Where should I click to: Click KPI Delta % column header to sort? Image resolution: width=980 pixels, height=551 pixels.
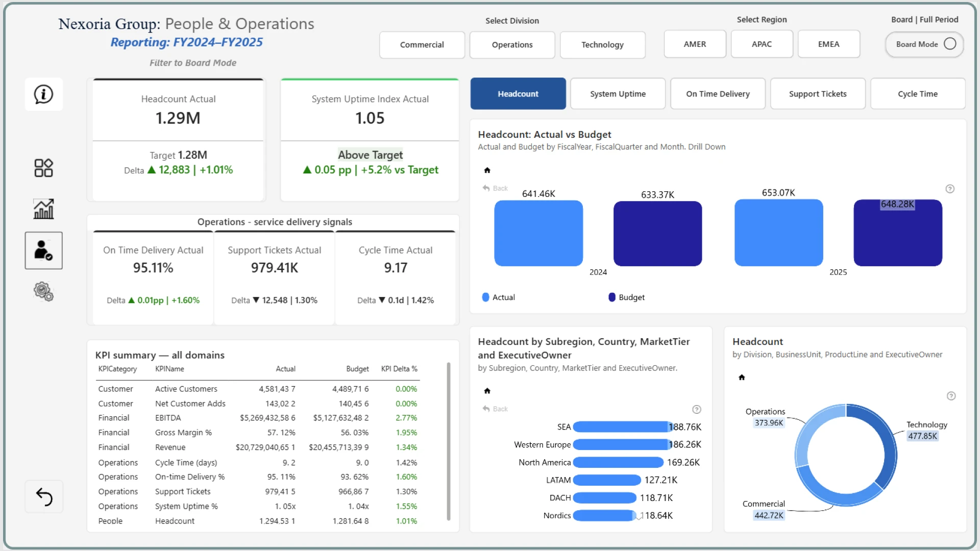pos(399,369)
